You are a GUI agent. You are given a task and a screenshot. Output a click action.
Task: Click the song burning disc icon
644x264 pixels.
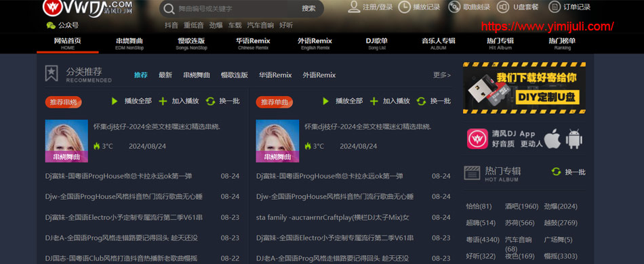[454, 7]
